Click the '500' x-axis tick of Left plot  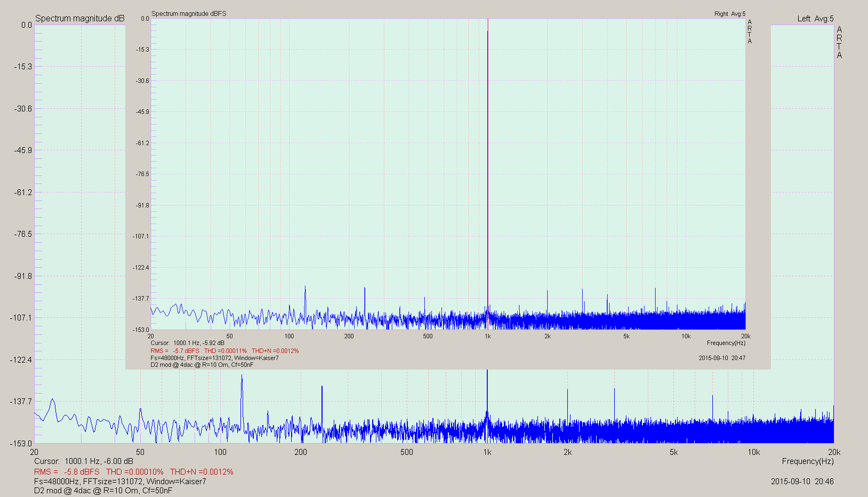pyautogui.click(x=407, y=452)
